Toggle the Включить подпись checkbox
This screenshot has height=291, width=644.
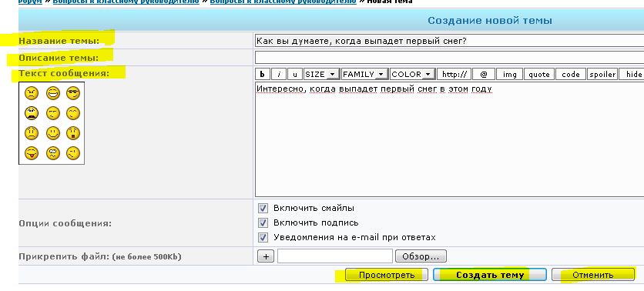click(263, 222)
